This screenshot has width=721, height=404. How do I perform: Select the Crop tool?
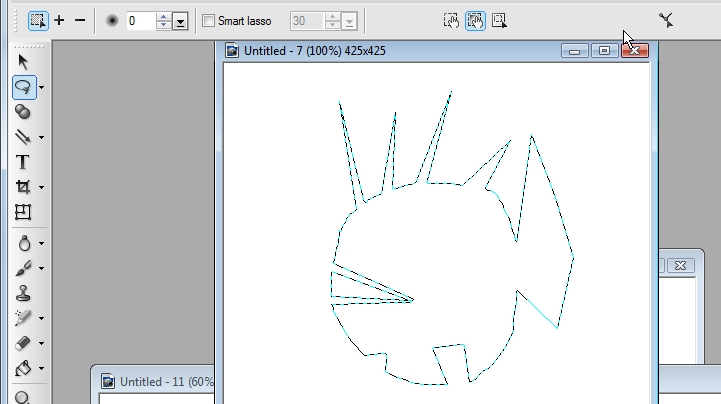click(23, 187)
